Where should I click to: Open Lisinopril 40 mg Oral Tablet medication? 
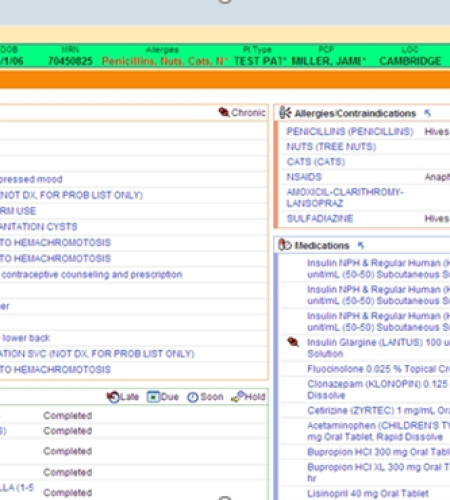point(368,493)
